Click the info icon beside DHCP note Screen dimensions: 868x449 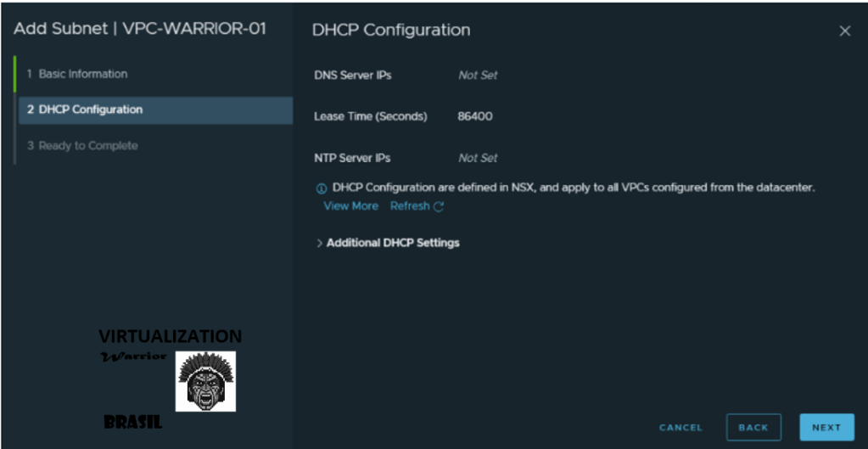[x=322, y=188]
